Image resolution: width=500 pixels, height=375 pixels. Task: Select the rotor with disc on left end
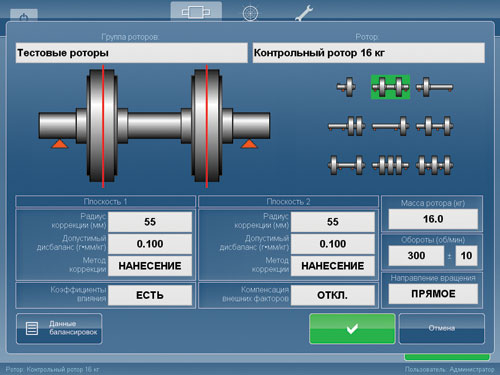click(x=434, y=87)
